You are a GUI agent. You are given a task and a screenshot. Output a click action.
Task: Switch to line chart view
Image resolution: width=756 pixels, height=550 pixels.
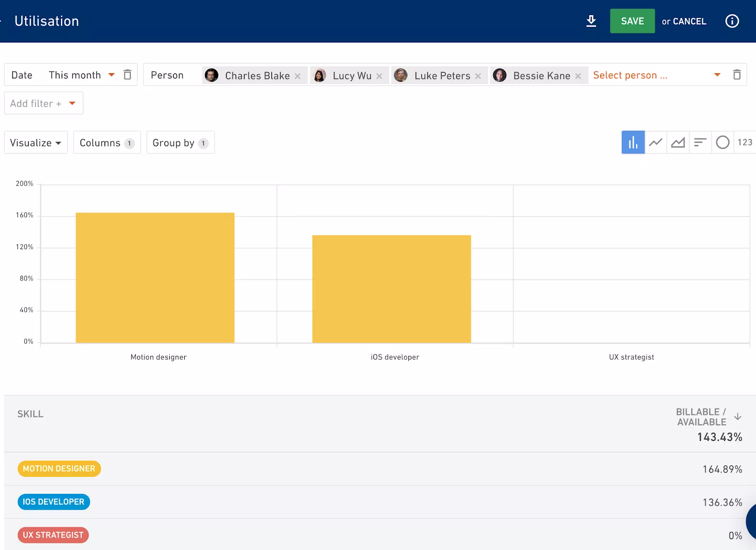[655, 143]
